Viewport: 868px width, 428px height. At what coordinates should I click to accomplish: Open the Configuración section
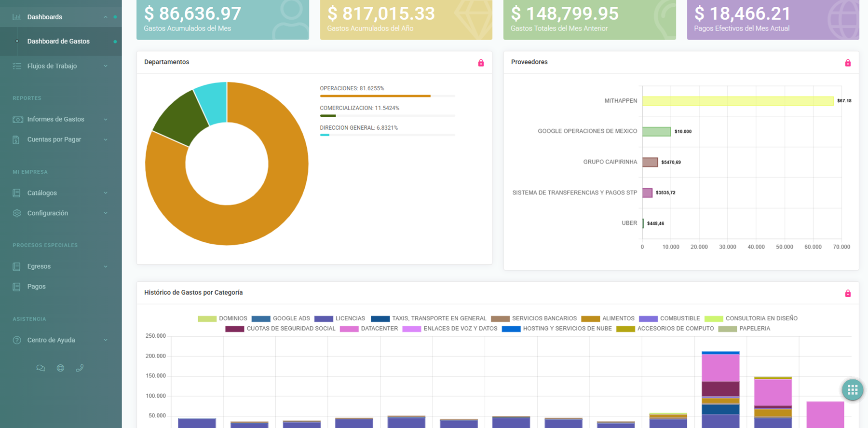(x=47, y=213)
